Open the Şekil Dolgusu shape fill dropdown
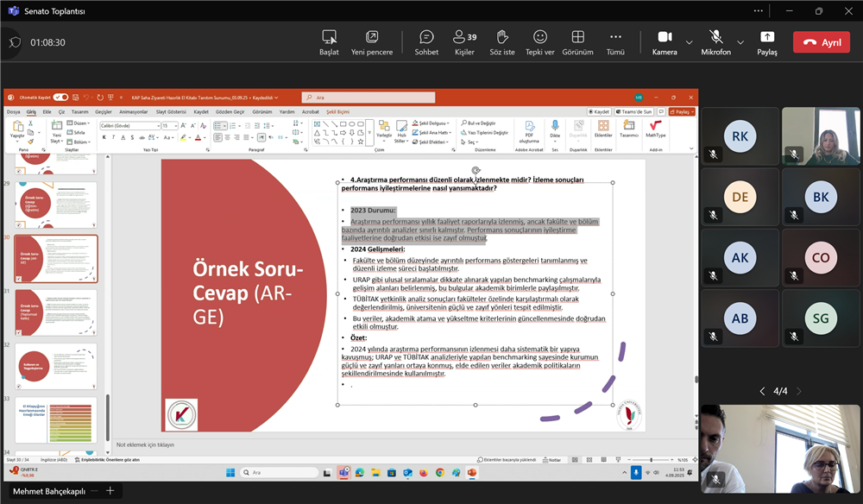Screen dimensions: 863x504 point(431,123)
